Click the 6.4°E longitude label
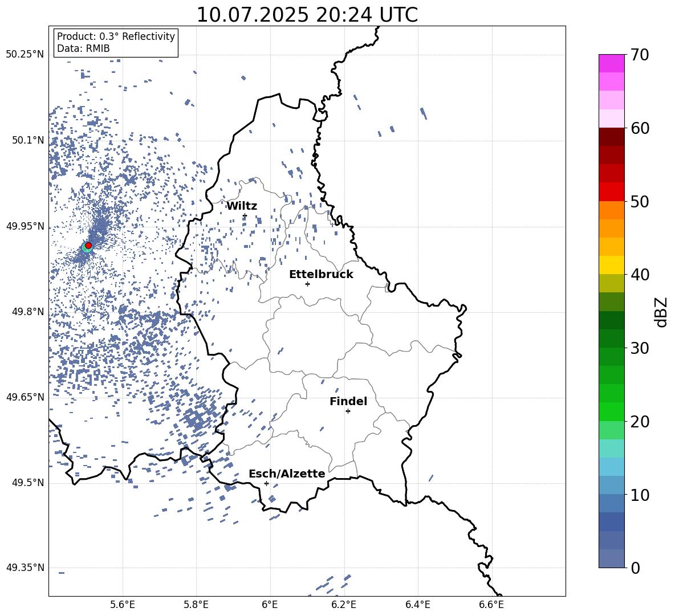Screen dimensions: 675x616 coord(417,605)
